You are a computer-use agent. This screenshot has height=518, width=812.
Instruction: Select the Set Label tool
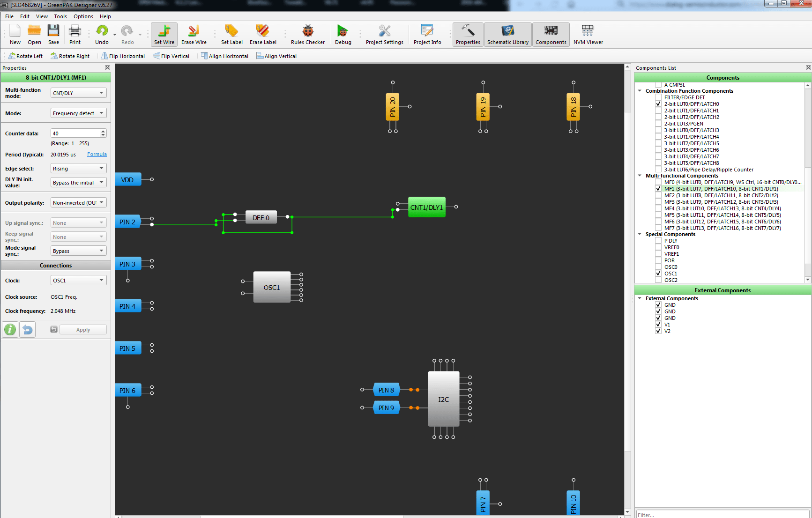[232, 34]
